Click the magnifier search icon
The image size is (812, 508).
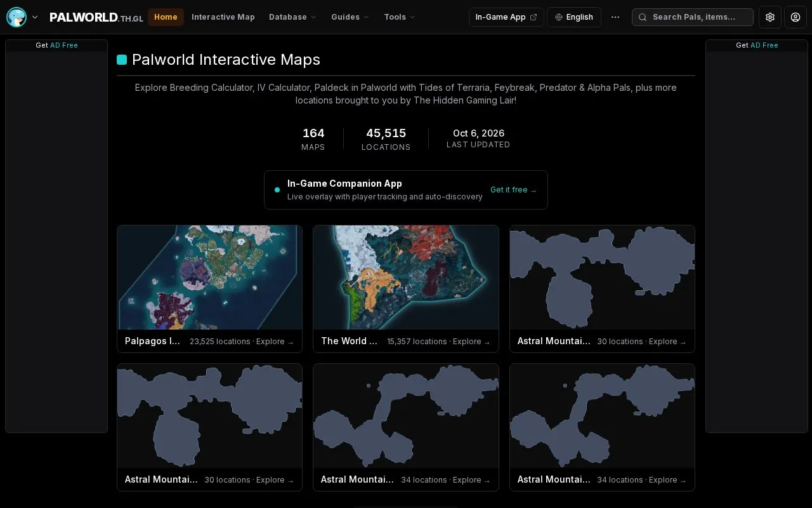pos(643,17)
